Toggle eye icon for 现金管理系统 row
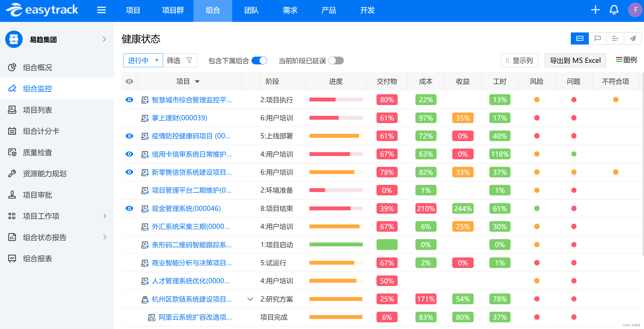 (129, 208)
